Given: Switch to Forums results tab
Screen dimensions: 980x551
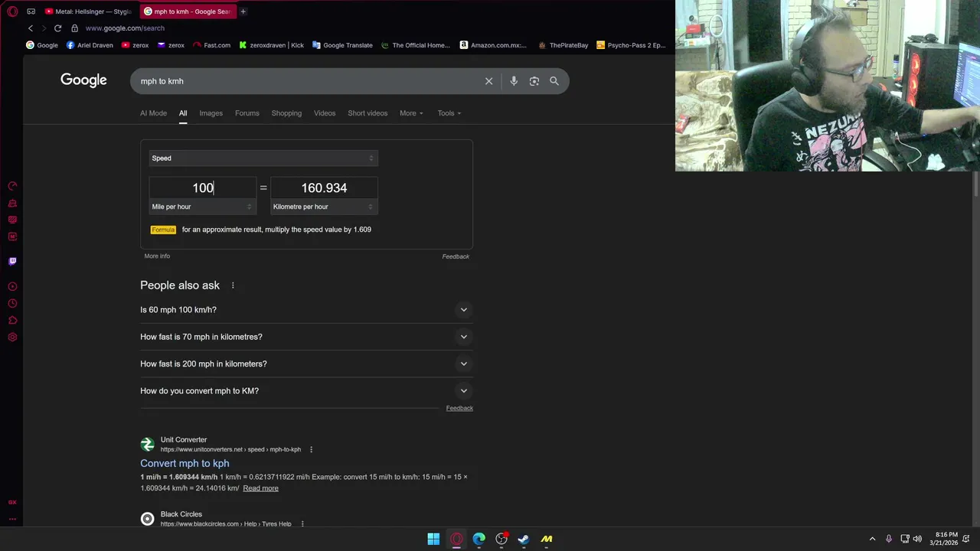Looking at the screenshot, I should [x=247, y=113].
